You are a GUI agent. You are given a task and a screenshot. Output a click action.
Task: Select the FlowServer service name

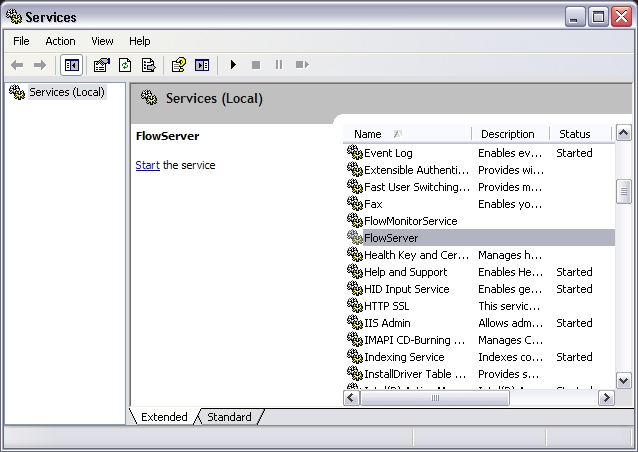391,238
